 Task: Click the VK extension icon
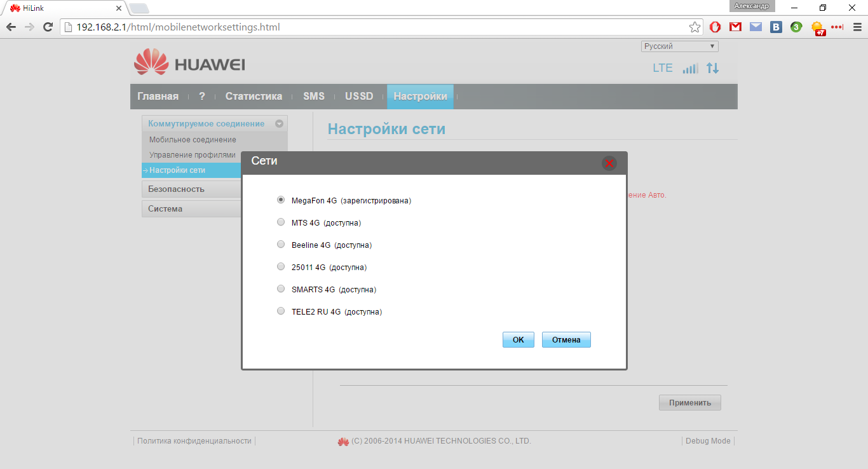(776, 27)
